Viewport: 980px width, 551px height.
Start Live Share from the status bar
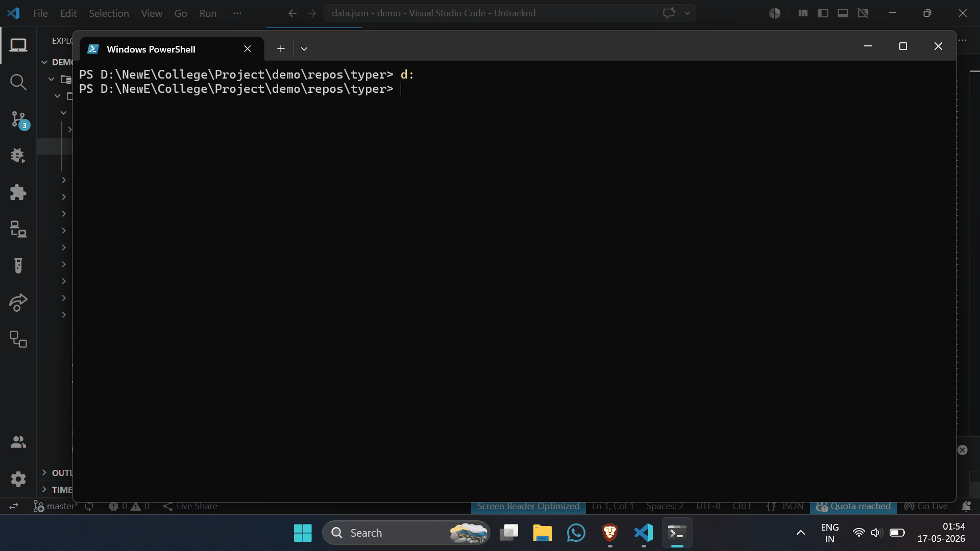pyautogui.click(x=190, y=506)
